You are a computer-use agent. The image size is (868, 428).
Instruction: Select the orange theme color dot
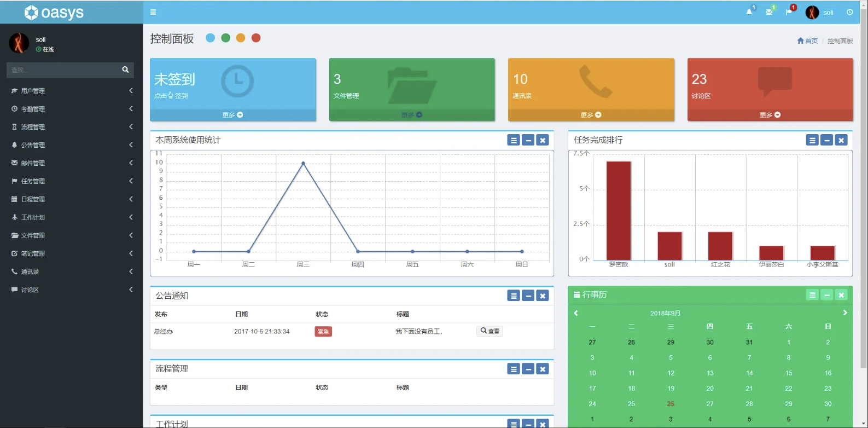tap(241, 38)
